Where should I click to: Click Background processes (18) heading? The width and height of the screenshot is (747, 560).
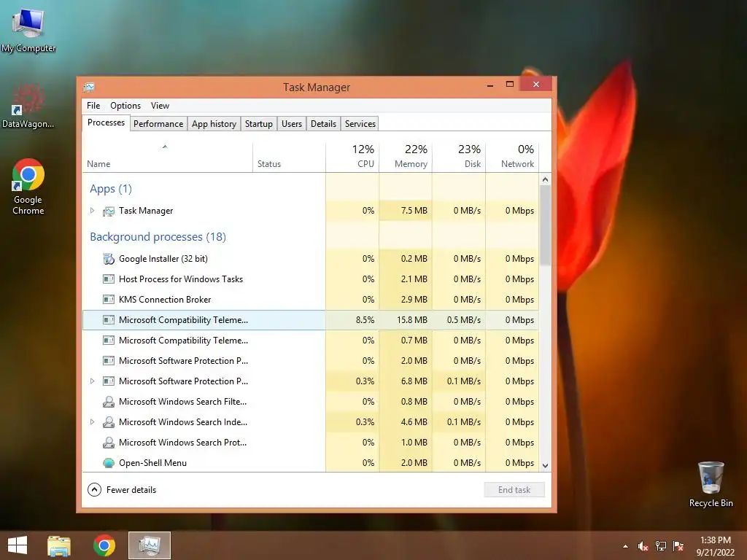(x=158, y=237)
